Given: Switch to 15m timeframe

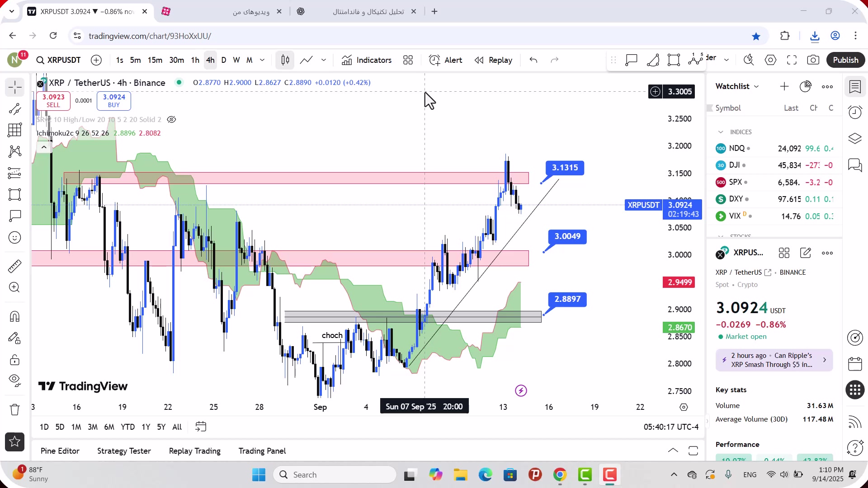Looking at the screenshot, I should coord(155,60).
